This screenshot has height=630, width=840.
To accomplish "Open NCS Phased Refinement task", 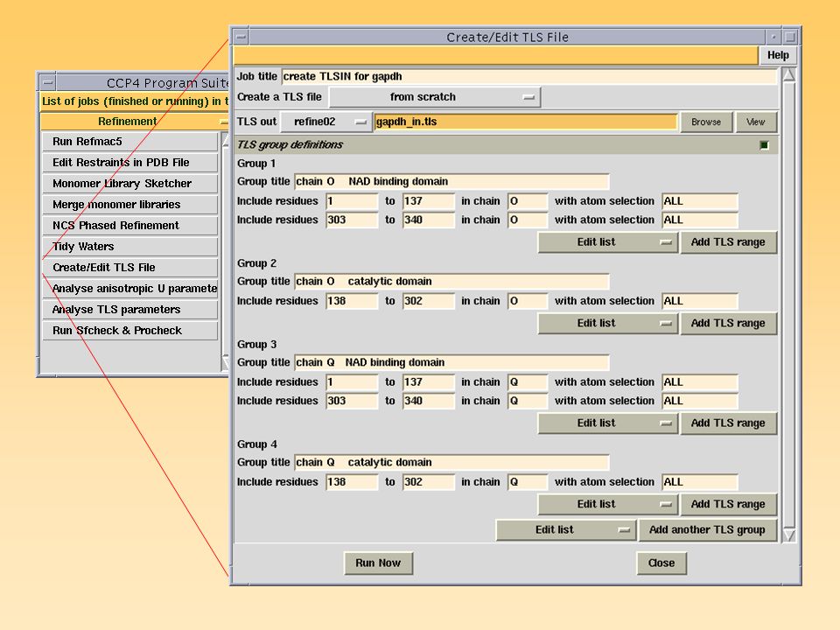I will click(x=130, y=226).
